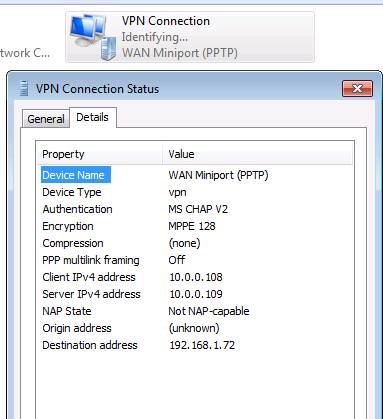Select the Compression property row
Image resolution: width=383 pixels, height=419 pixels.
tap(195, 243)
